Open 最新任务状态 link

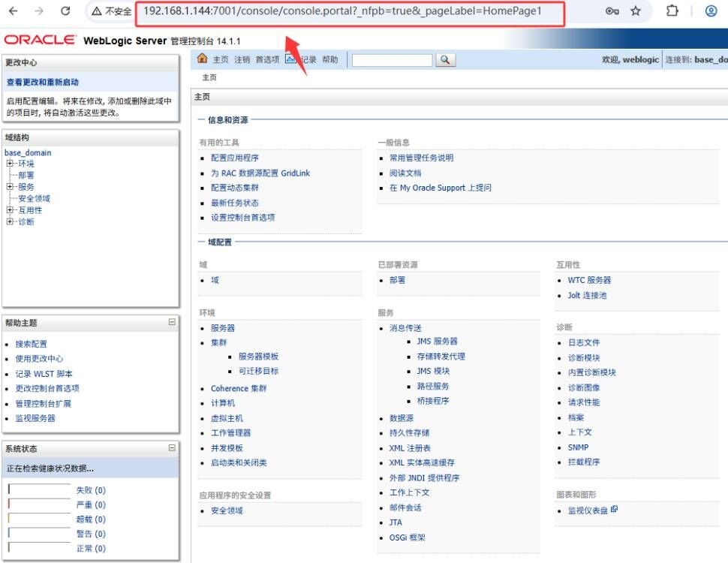click(x=235, y=203)
